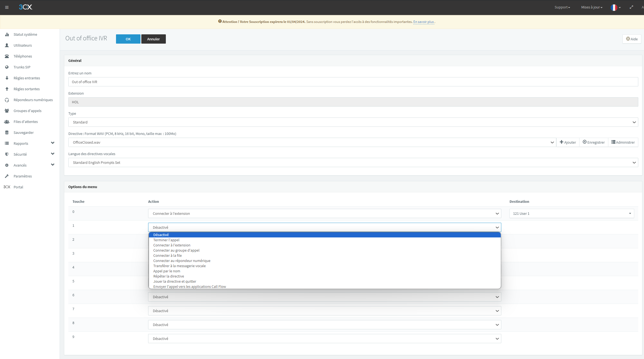
Task: Open the action dropdown for key 9
Action: [324, 339]
